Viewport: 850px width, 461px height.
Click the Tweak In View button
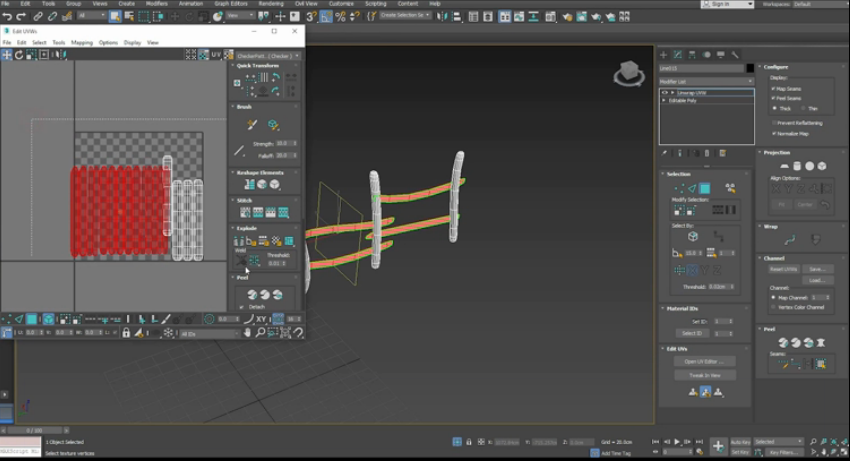(x=705, y=375)
